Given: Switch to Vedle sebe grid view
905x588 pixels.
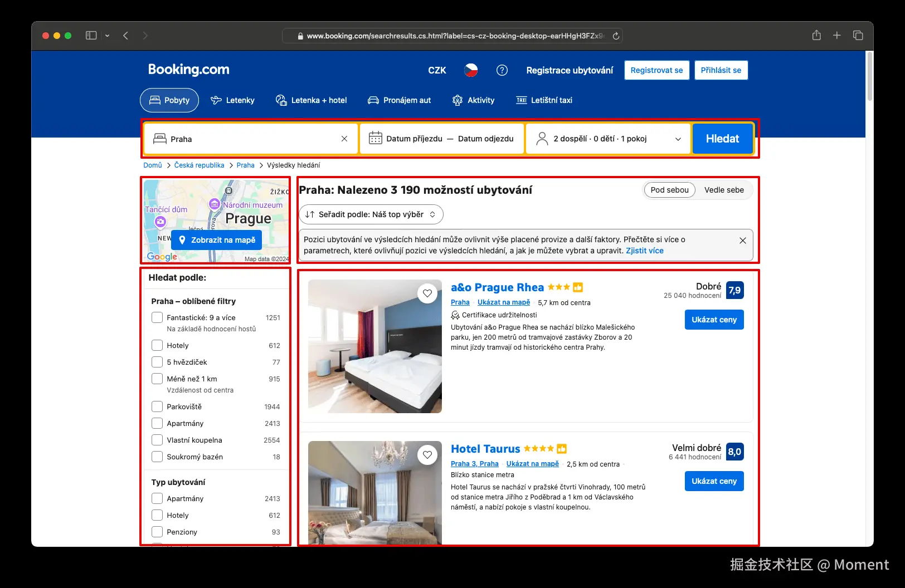Looking at the screenshot, I should pos(724,190).
